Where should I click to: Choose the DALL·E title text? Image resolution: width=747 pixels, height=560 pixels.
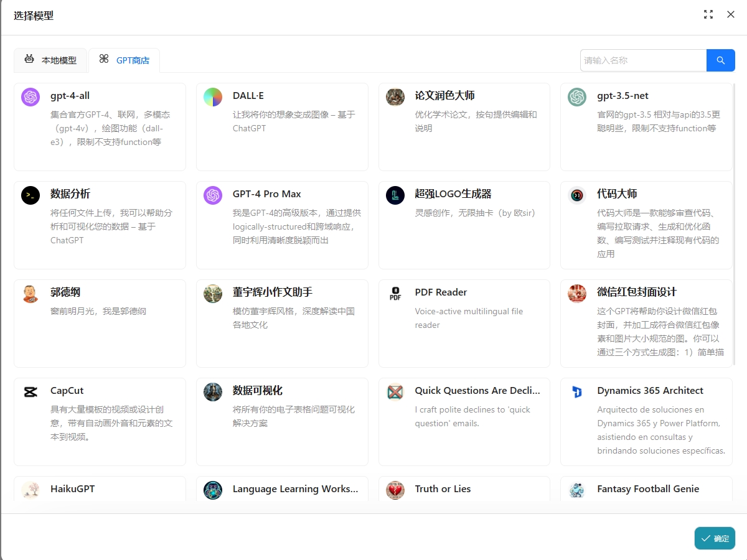[248, 96]
